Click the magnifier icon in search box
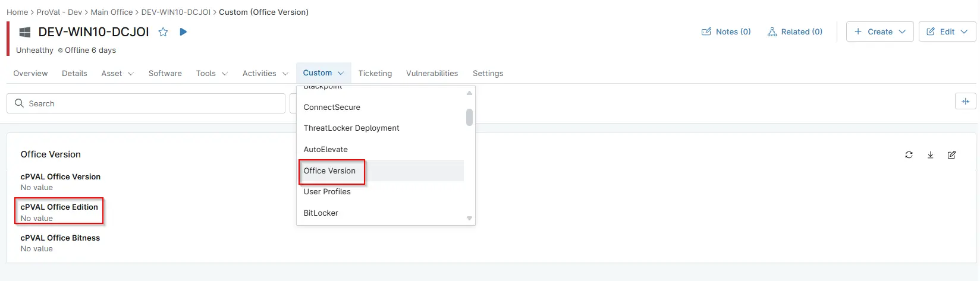The width and height of the screenshot is (980, 281). (19, 103)
